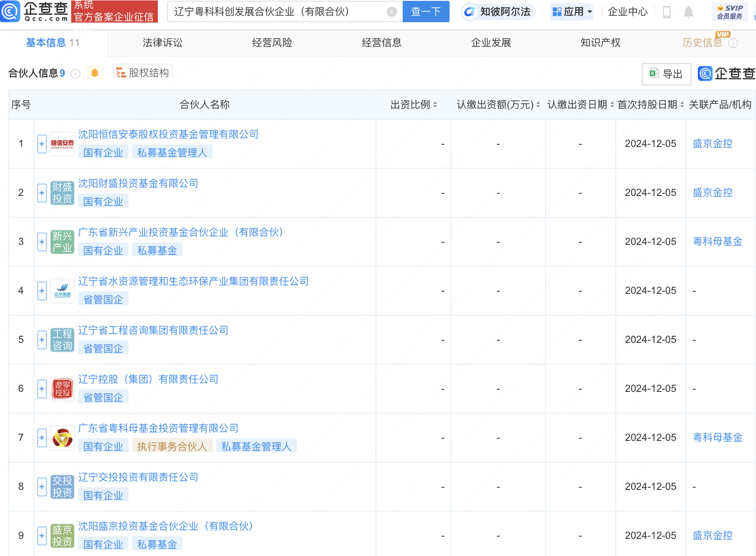Expand row 7 广东省粤科母基金 with plus
Screen dimensions: 756x556
42,438
